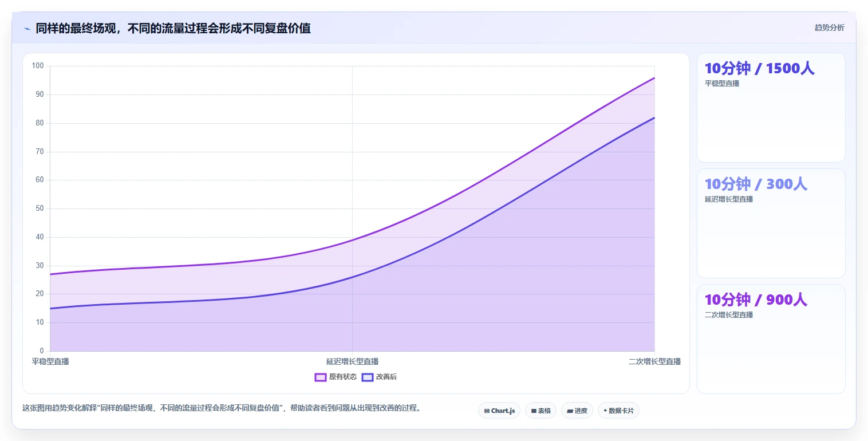Image resolution: width=868 pixels, height=441 pixels.
Task: Click the 原有状态 legend label
Action: point(342,377)
